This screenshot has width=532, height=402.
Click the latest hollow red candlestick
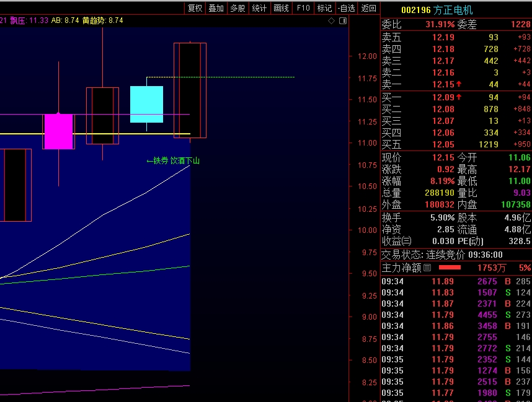(190, 90)
